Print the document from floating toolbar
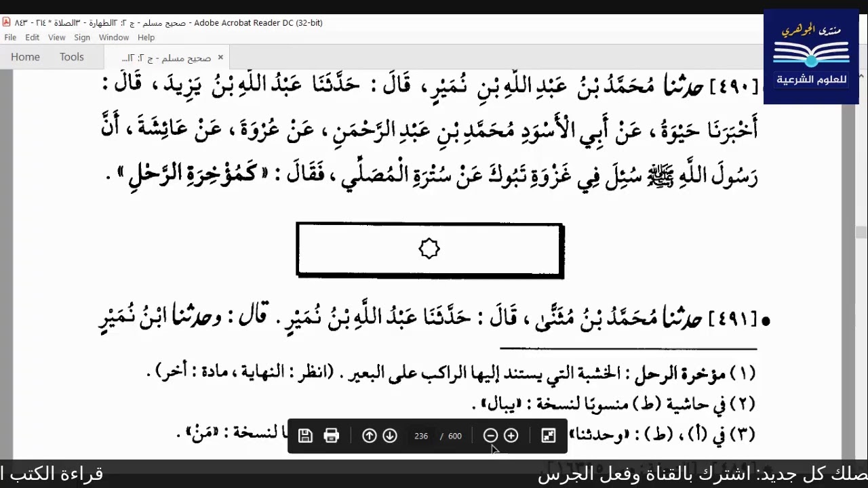This screenshot has height=488, width=868. point(332,436)
